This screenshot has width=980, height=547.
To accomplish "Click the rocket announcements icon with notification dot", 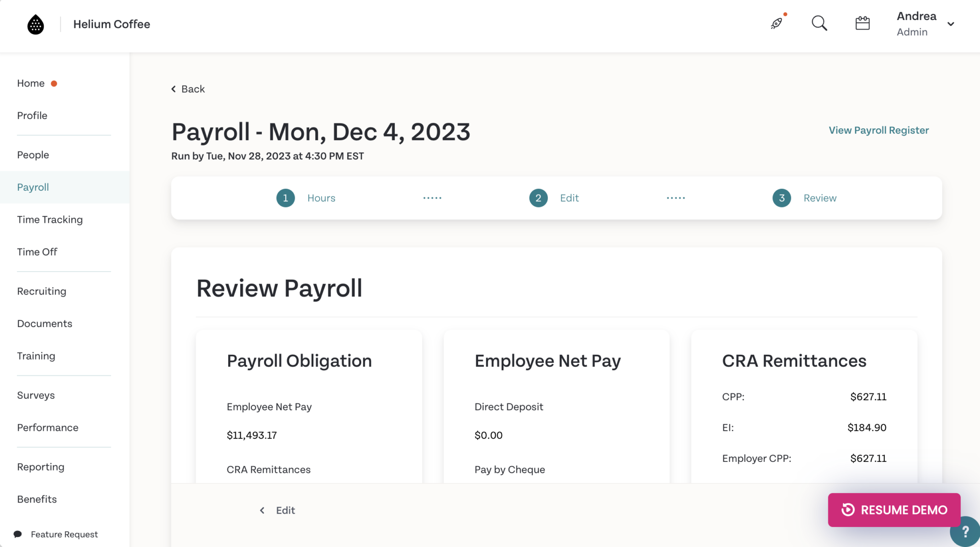I will pyautogui.click(x=776, y=23).
